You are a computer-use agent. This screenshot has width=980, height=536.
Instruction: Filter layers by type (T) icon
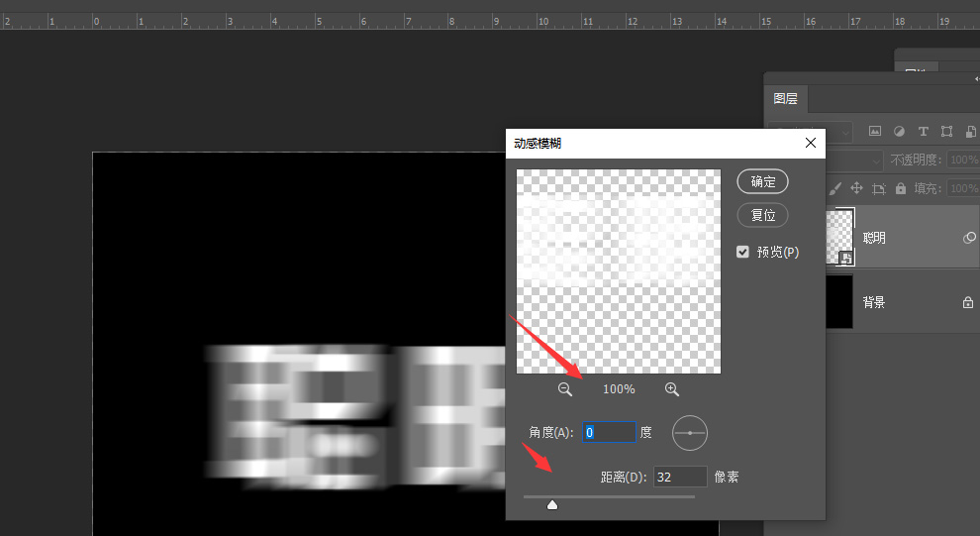point(924,132)
